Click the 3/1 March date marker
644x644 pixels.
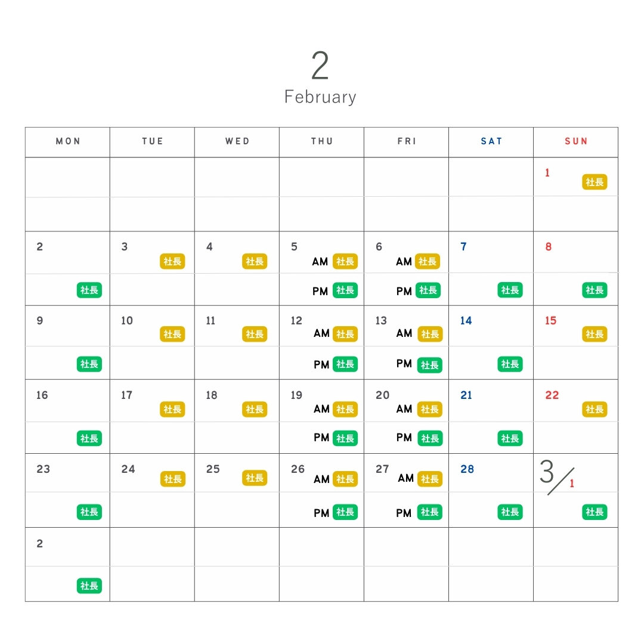pyautogui.click(x=556, y=476)
